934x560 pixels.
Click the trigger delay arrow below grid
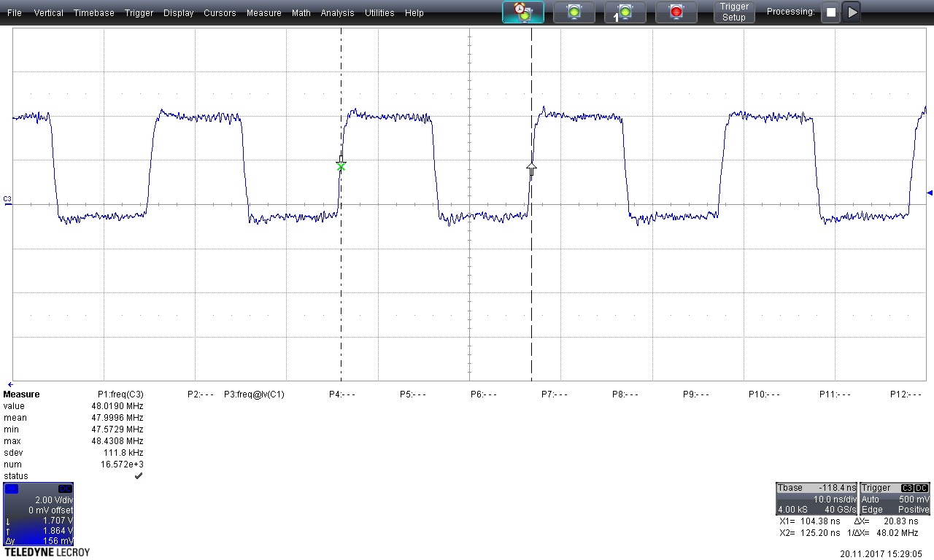(10, 384)
